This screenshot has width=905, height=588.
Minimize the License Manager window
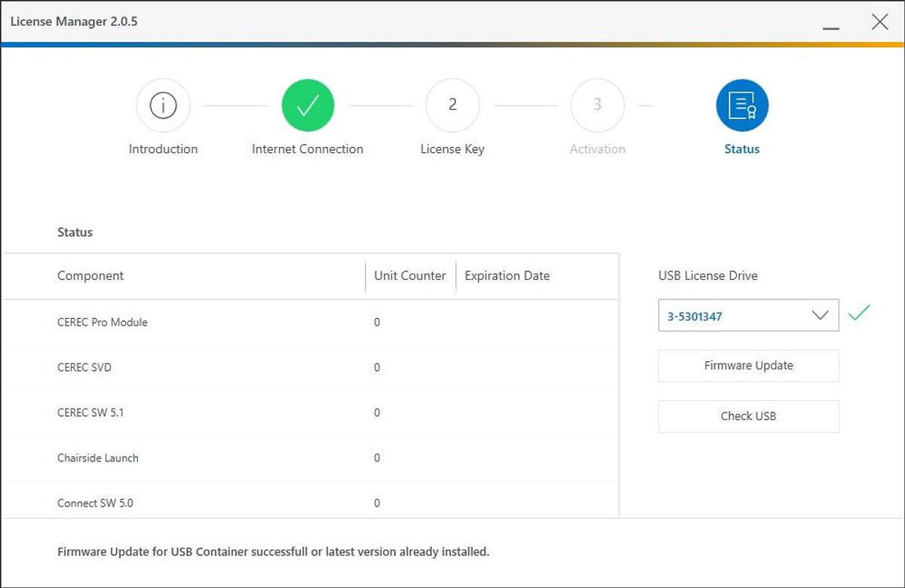point(831,23)
